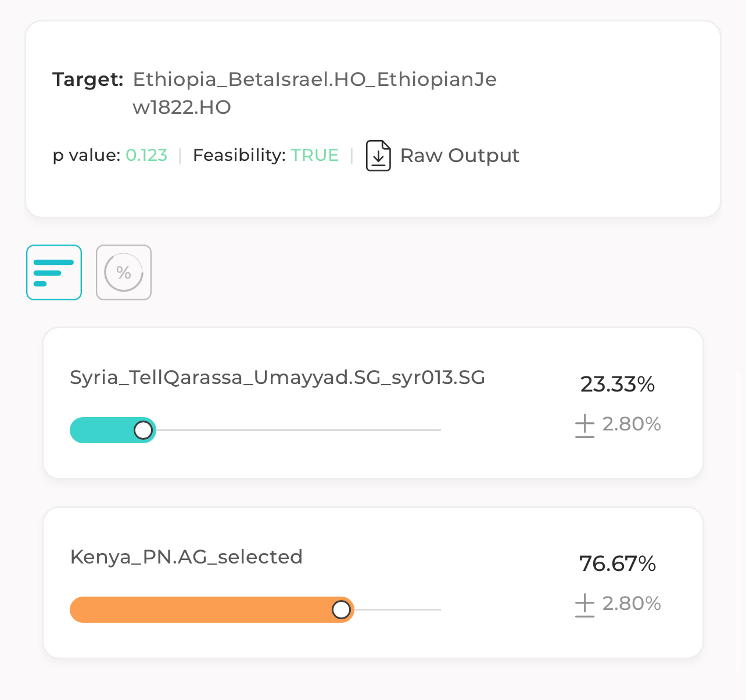Select the Kenya_PN.AG_selected source label
This screenshot has height=700, width=746.
point(186,557)
